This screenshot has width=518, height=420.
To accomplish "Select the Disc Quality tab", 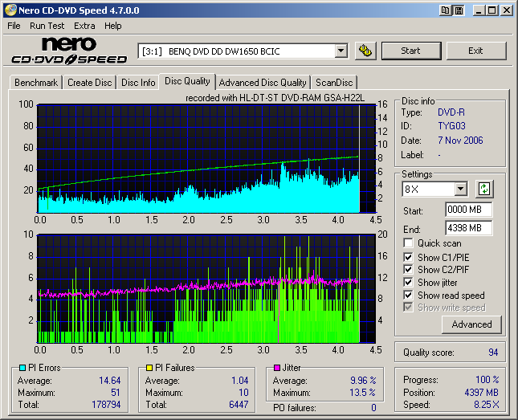I will 187,81.
